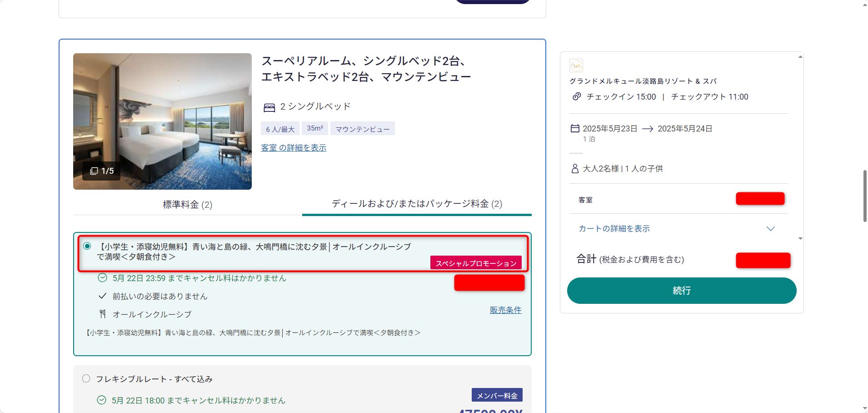This screenshot has width=868, height=413.
Task: Open the 客室 の詳細を表示 link
Action: click(x=294, y=147)
